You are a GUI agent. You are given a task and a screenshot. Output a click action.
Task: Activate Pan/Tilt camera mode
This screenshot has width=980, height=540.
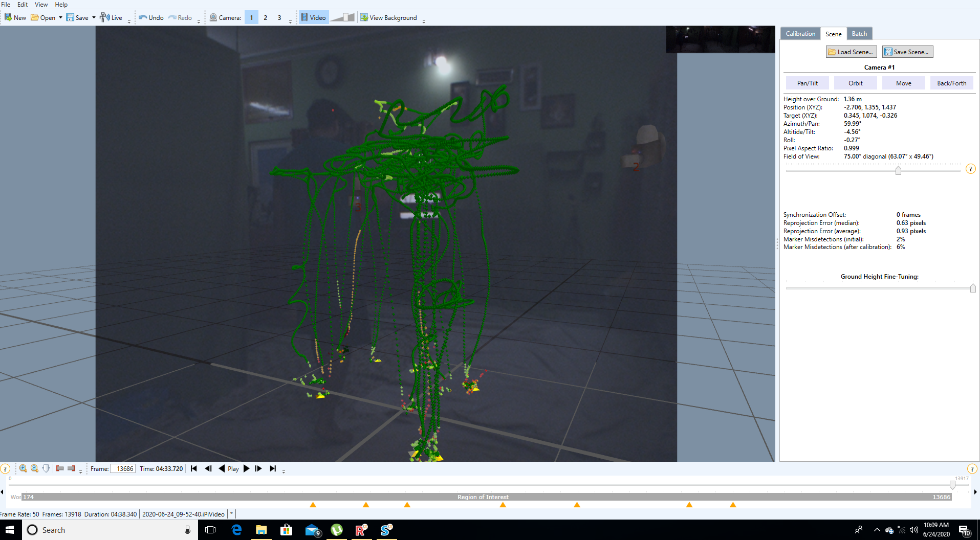807,83
